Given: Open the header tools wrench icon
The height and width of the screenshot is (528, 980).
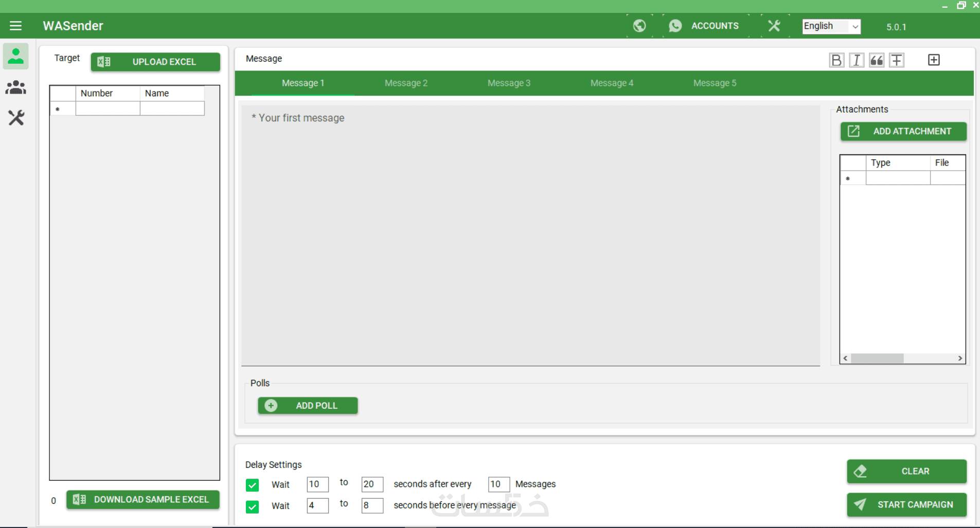Looking at the screenshot, I should pyautogui.click(x=774, y=26).
